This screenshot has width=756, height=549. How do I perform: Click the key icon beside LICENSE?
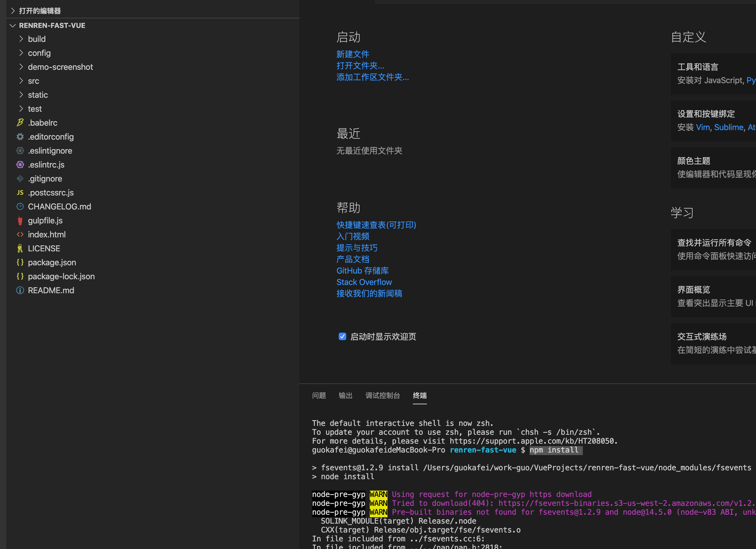click(20, 248)
